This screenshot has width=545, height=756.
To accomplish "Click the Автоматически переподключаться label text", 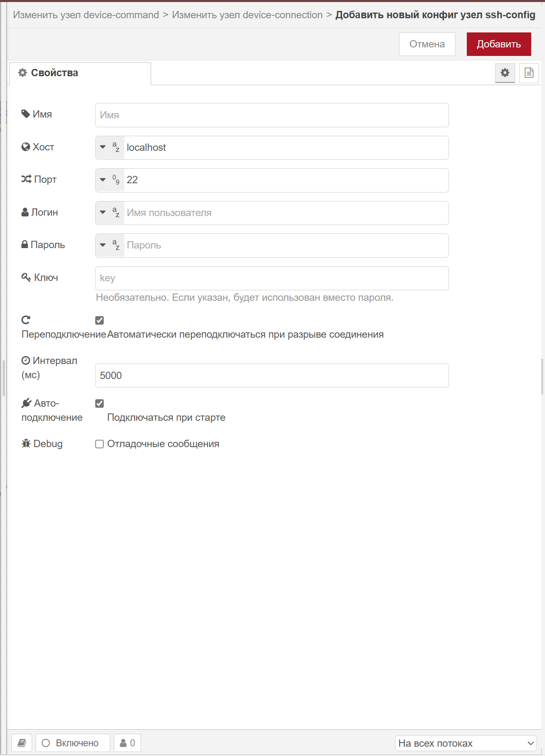I will pos(246,334).
